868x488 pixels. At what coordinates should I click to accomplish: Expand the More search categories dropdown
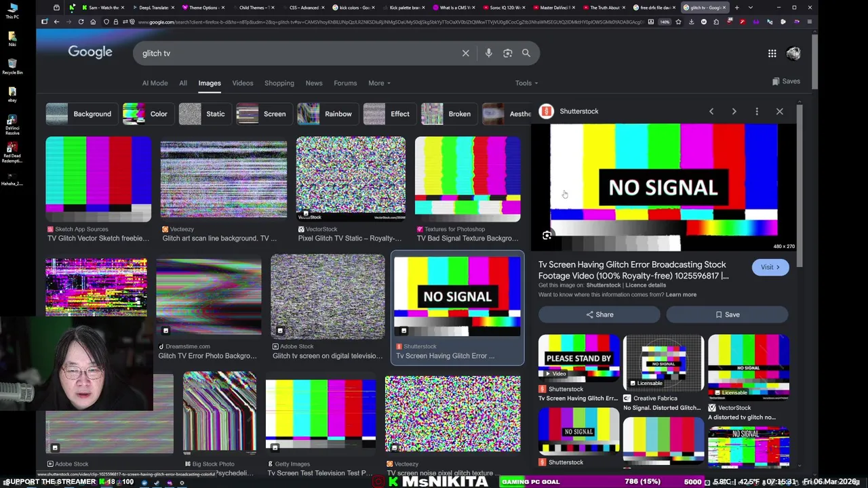pyautogui.click(x=379, y=83)
